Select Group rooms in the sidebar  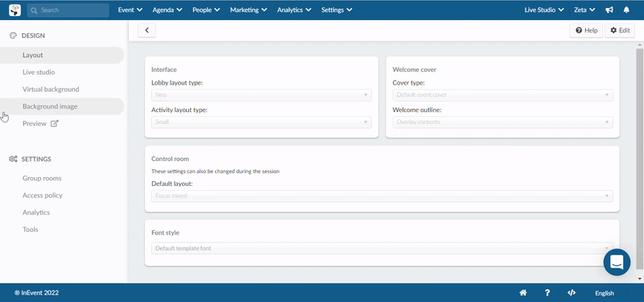pos(42,178)
